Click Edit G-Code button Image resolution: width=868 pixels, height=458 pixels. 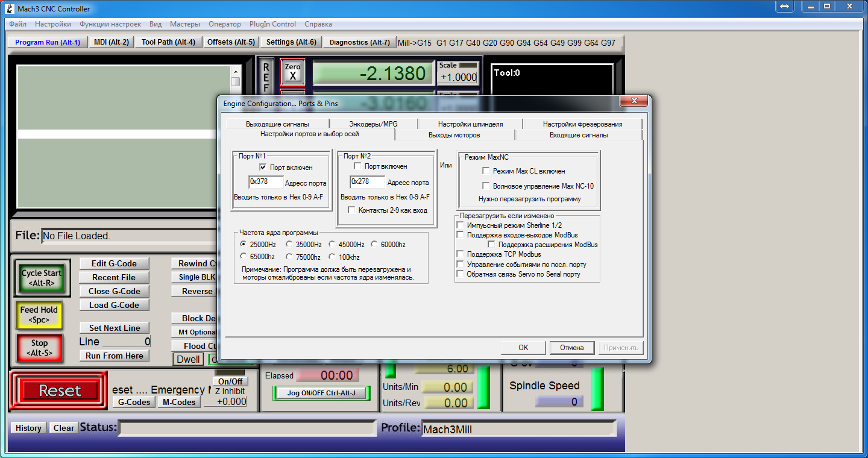[115, 263]
